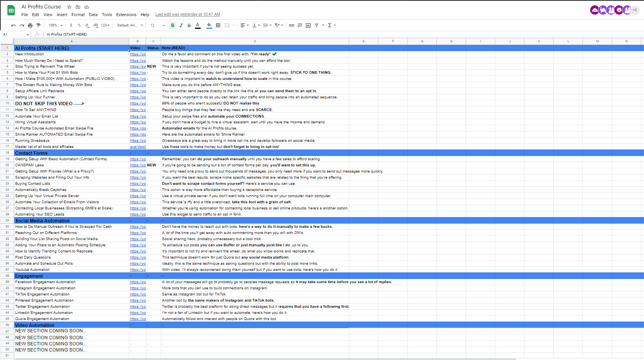Open the 'Last edit was yesterday' version link

(188, 15)
